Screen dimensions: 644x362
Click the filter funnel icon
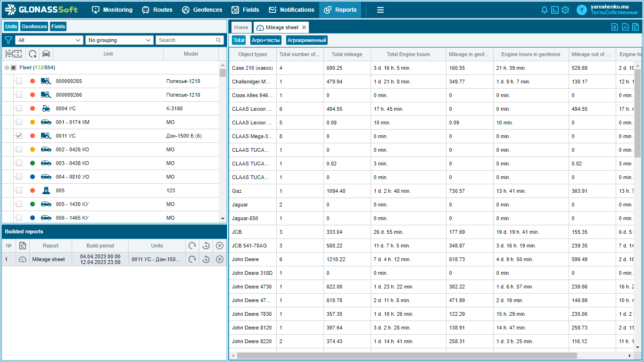pyautogui.click(x=8, y=40)
